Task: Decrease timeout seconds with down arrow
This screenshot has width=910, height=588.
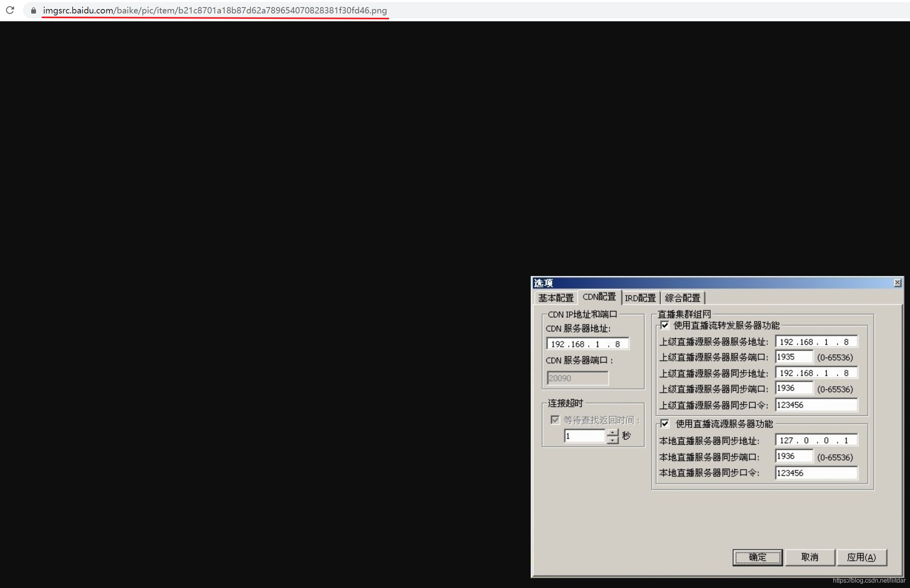Action: 612,440
